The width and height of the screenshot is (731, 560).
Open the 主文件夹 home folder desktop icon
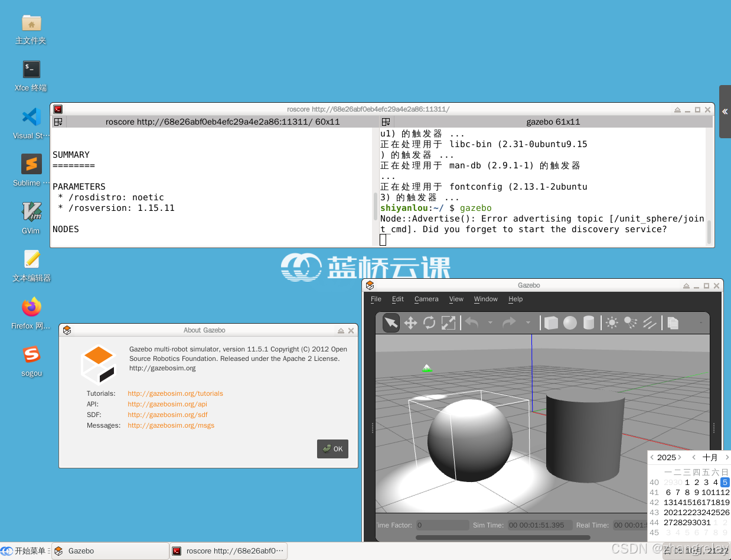pyautogui.click(x=31, y=30)
